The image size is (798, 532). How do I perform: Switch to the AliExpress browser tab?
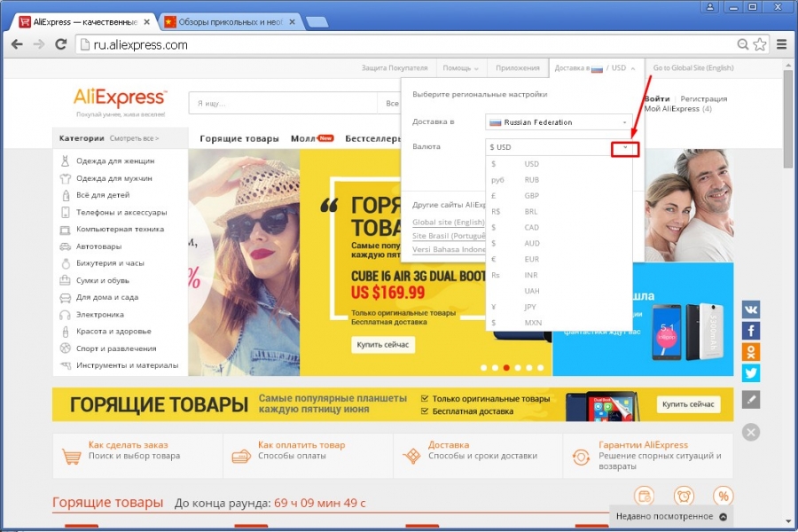pos(84,22)
